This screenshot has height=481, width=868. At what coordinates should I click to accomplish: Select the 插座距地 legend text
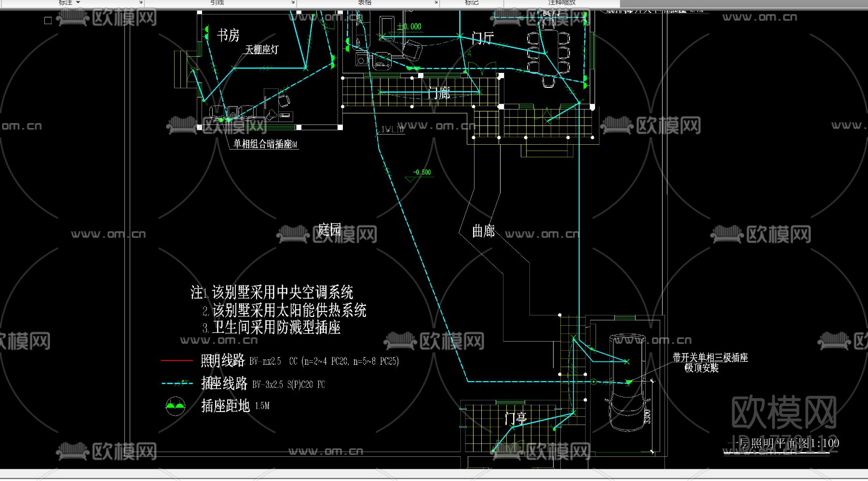pyautogui.click(x=226, y=406)
